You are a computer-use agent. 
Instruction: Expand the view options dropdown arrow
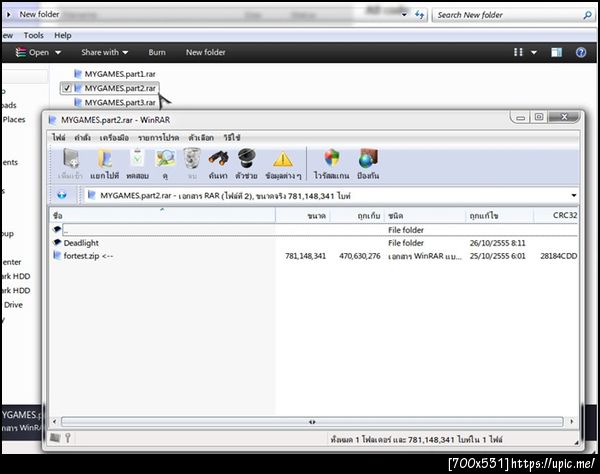click(x=534, y=52)
